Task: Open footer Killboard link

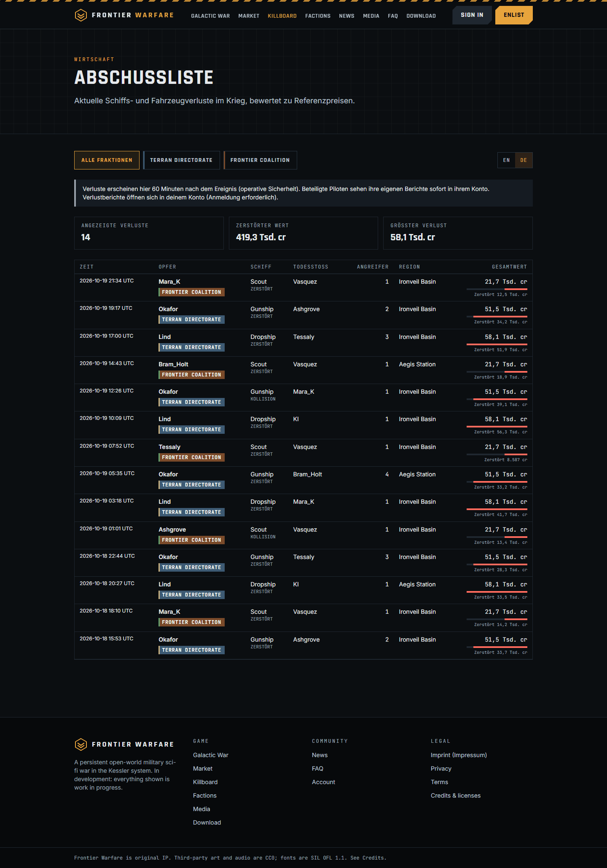Action: pos(205,782)
